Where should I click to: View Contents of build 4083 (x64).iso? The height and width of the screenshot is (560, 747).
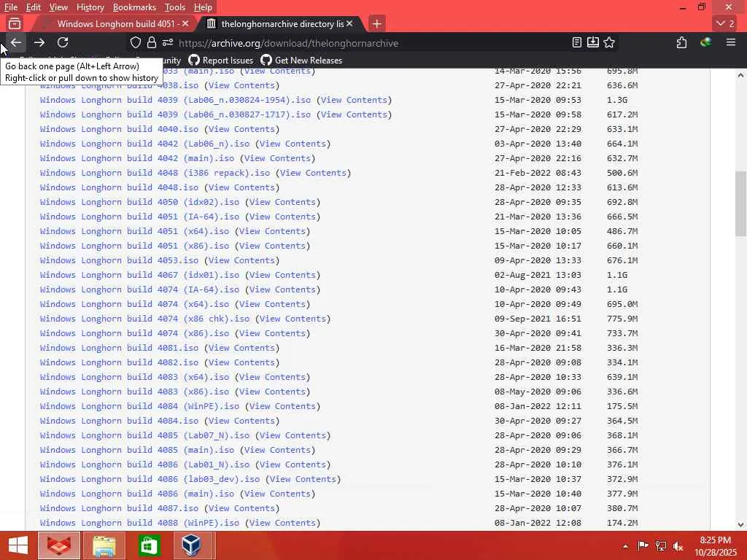(273, 377)
